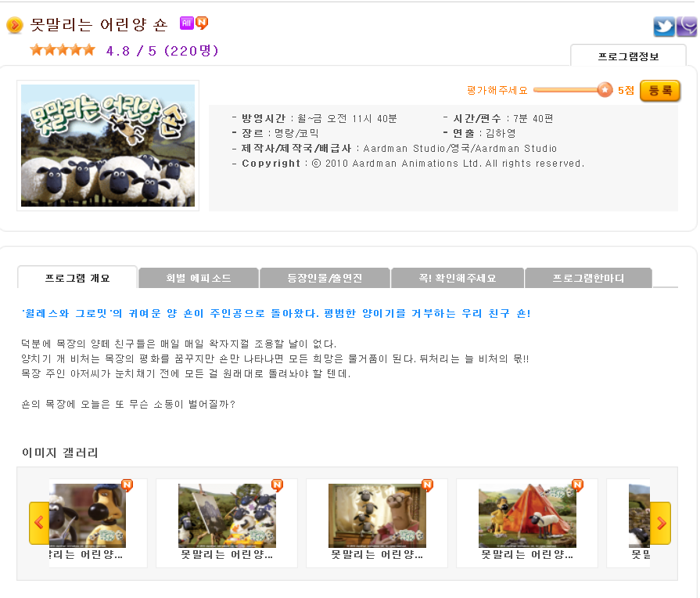
Task: Open gallery thumbnail with the orange tent
Action: (x=527, y=516)
